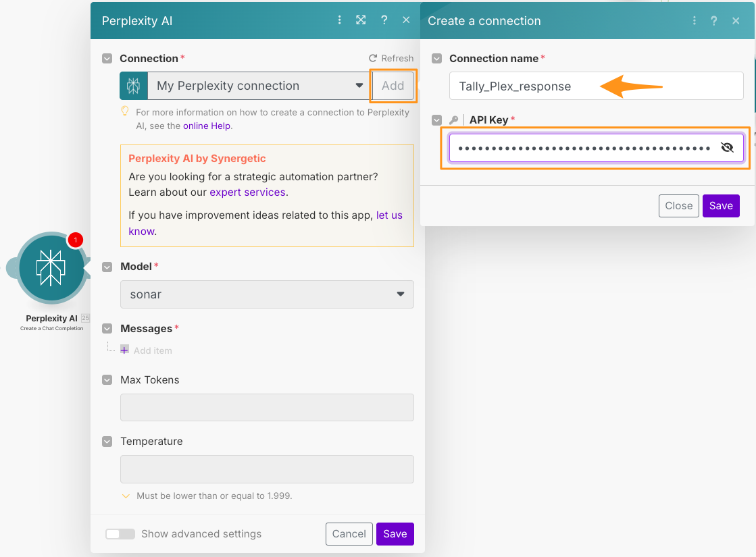Open the sonar model dropdown
The height and width of the screenshot is (557, 756).
pyautogui.click(x=267, y=294)
